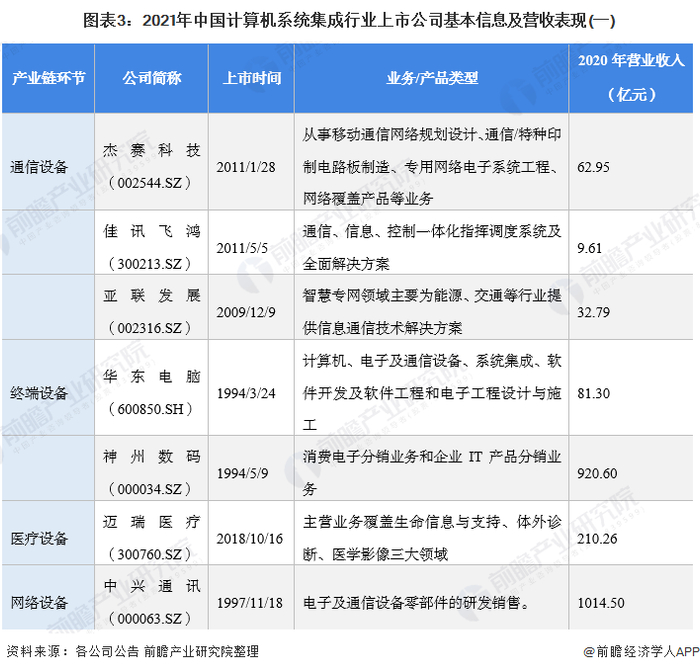Click stock code 600850.SH

tap(150, 409)
